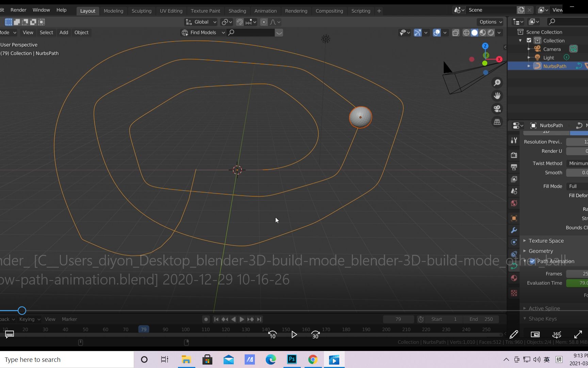Open the Render menu
The height and width of the screenshot is (368, 588).
click(18, 10)
